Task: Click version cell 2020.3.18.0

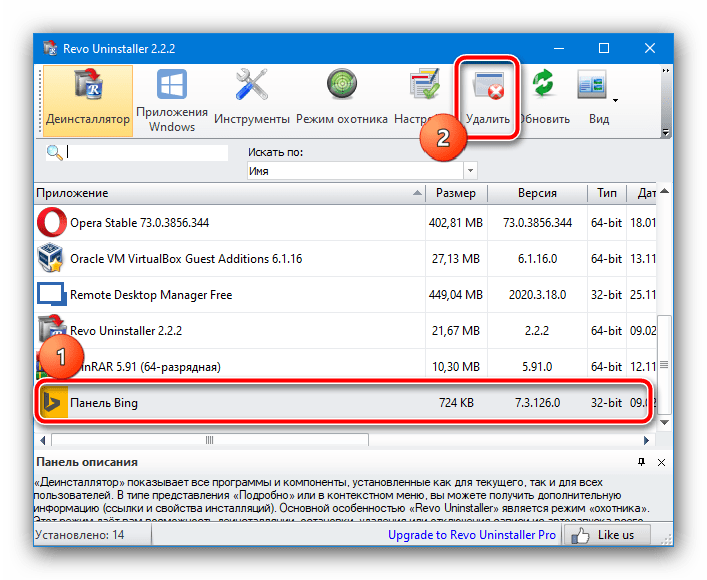Action: pyautogui.click(x=537, y=295)
